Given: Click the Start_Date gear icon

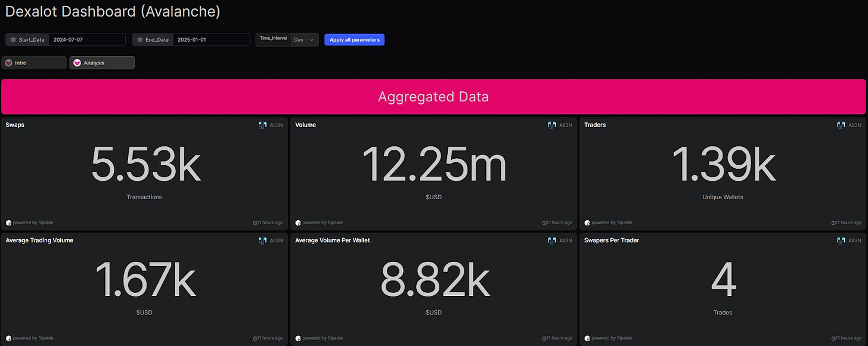Looking at the screenshot, I should pyautogui.click(x=13, y=40).
